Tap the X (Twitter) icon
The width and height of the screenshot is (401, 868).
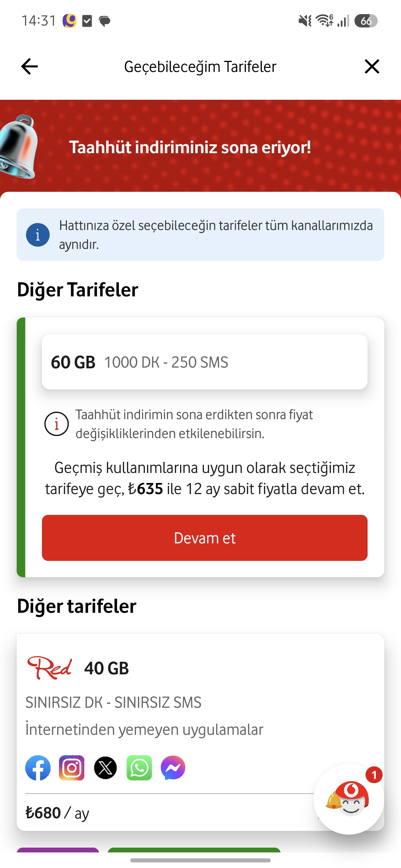(105, 768)
